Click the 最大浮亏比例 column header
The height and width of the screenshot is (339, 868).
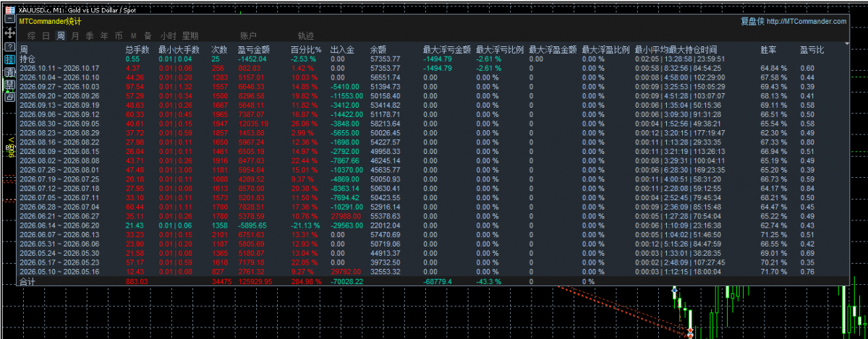tap(500, 50)
